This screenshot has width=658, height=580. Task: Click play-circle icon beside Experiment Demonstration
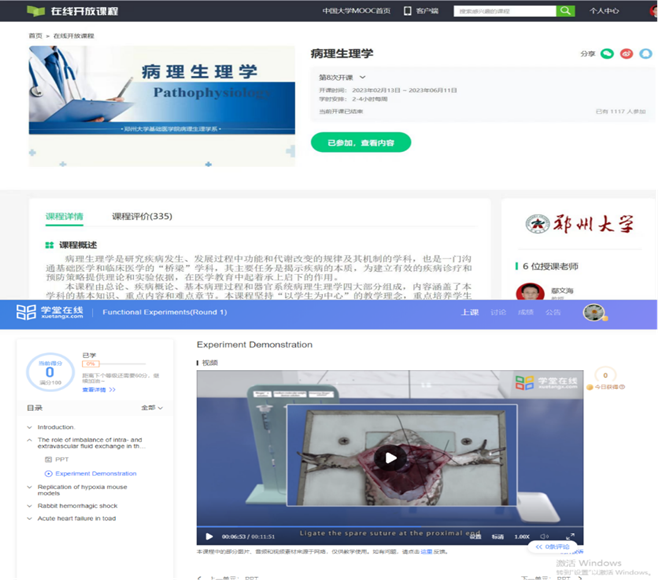49,473
